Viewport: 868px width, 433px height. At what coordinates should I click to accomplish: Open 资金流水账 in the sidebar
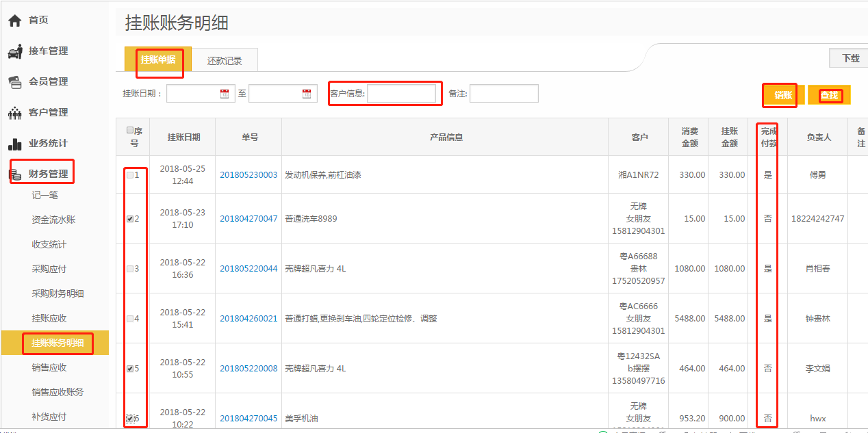(53, 220)
